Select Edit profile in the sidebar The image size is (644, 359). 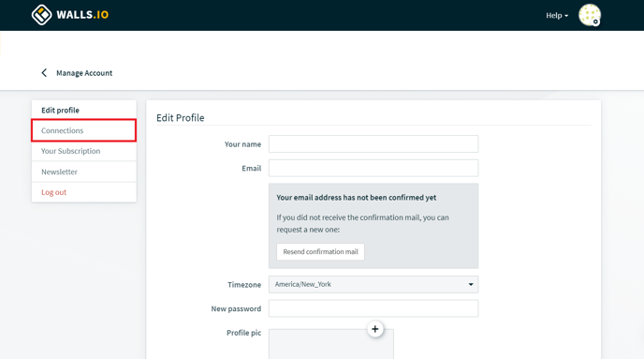[84, 110]
